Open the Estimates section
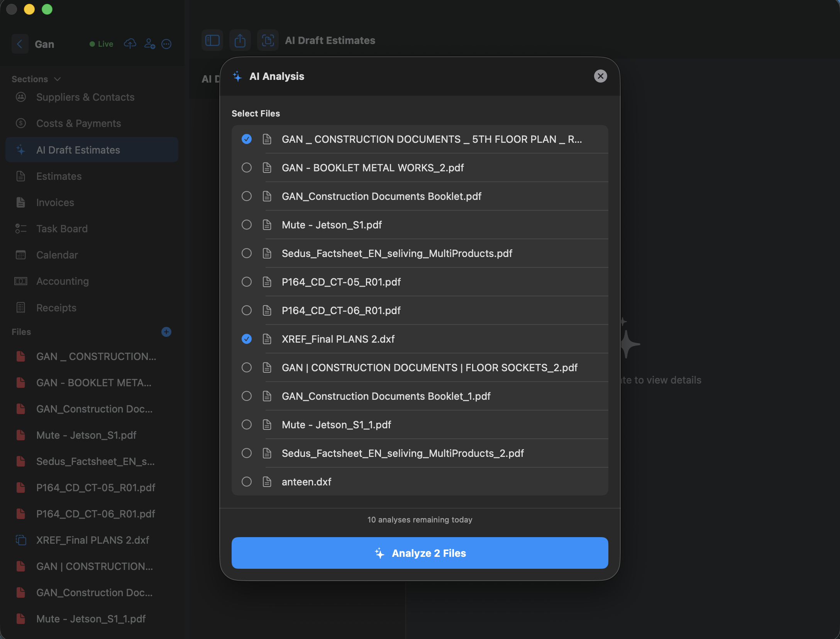The height and width of the screenshot is (639, 840). click(x=92, y=176)
